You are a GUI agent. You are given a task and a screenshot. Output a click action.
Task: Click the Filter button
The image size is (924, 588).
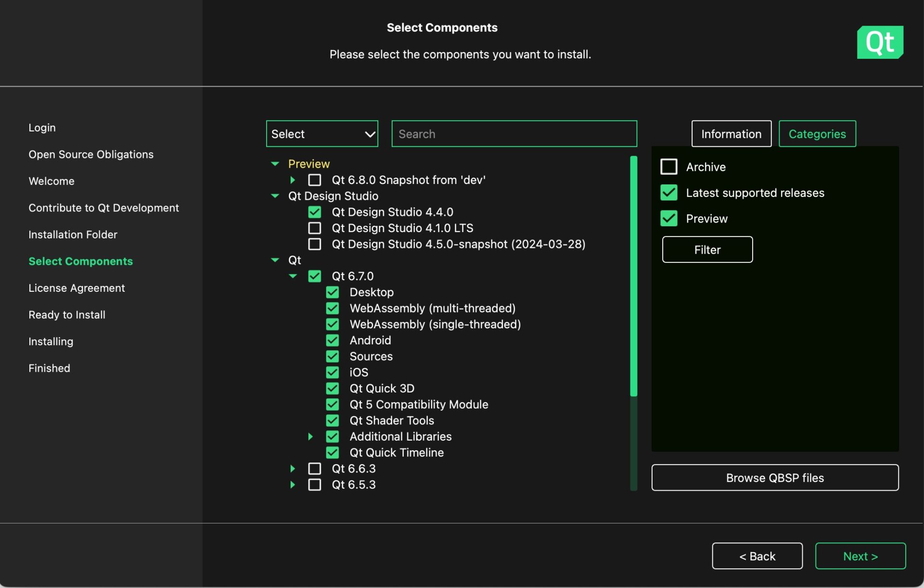(x=707, y=249)
